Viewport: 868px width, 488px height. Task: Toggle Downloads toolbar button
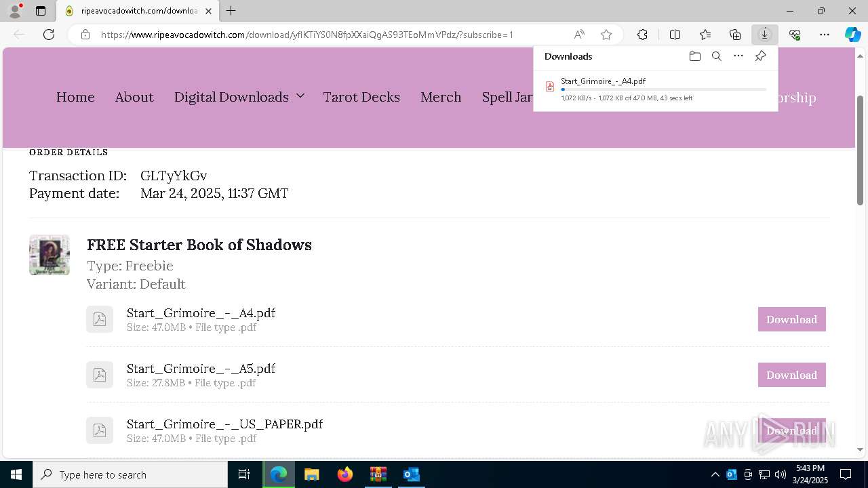pyautogui.click(x=765, y=35)
